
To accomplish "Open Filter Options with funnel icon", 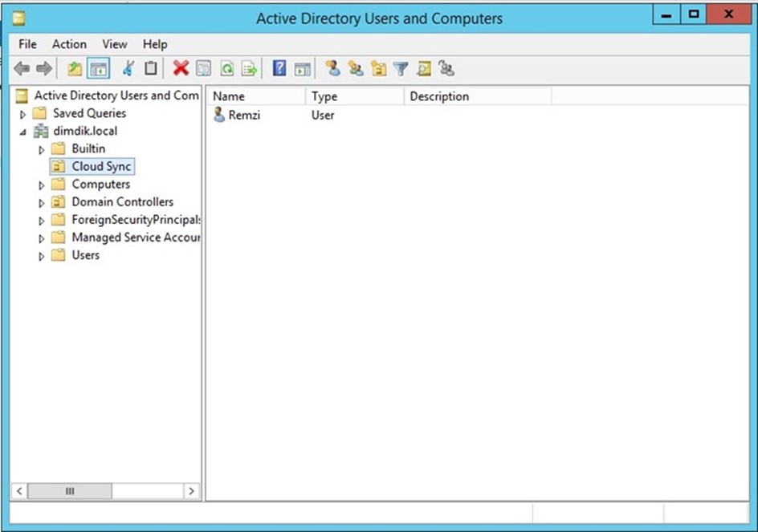I will click(x=401, y=69).
